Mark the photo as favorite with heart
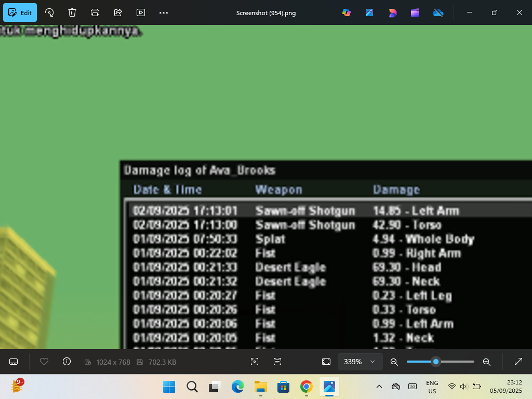 tap(44, 362)
